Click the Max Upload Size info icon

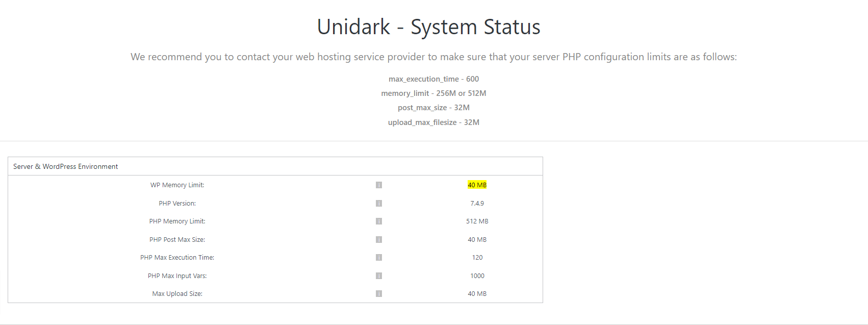(x=379, y=294)
